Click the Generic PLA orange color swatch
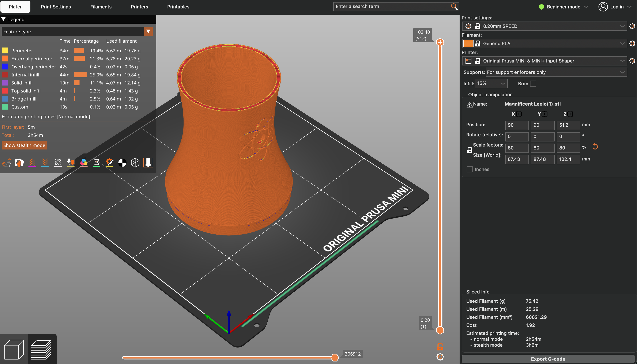The height and width of the screenshot is (364, 637). pos(468,43)
